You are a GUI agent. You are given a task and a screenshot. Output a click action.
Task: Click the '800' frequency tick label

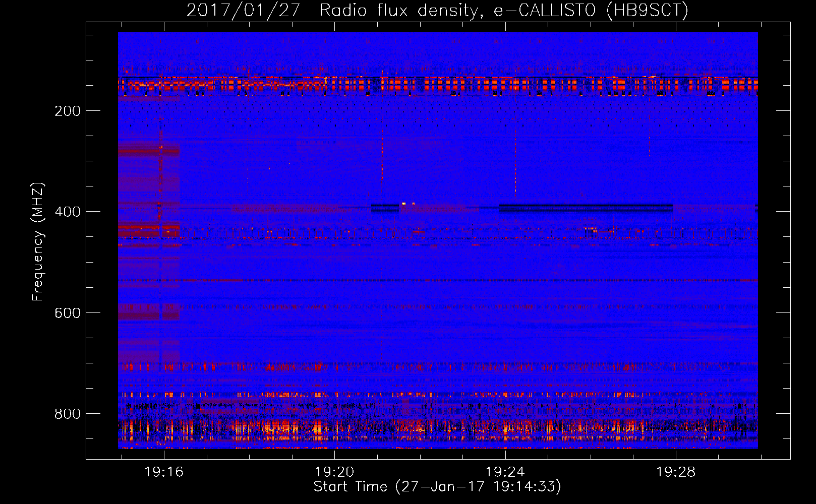(68, 414)
